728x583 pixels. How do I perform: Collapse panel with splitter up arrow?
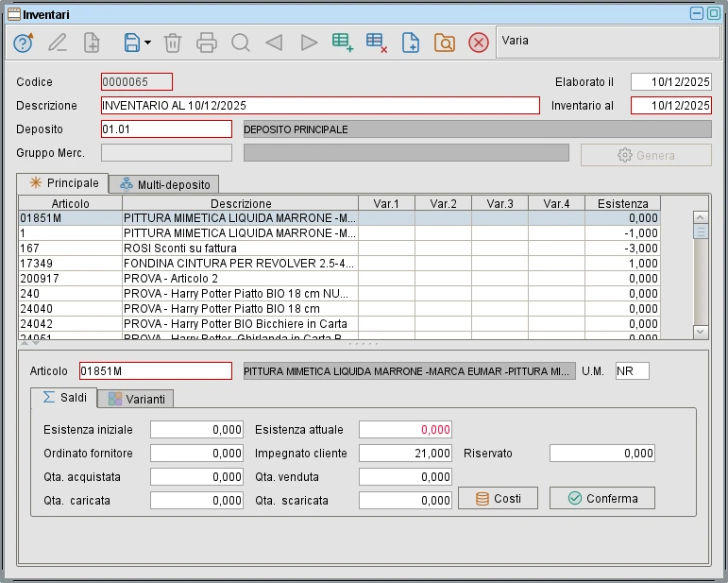25,343
